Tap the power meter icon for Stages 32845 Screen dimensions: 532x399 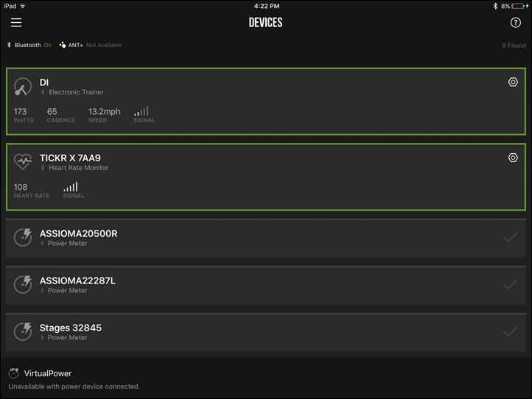click(23, 331)
